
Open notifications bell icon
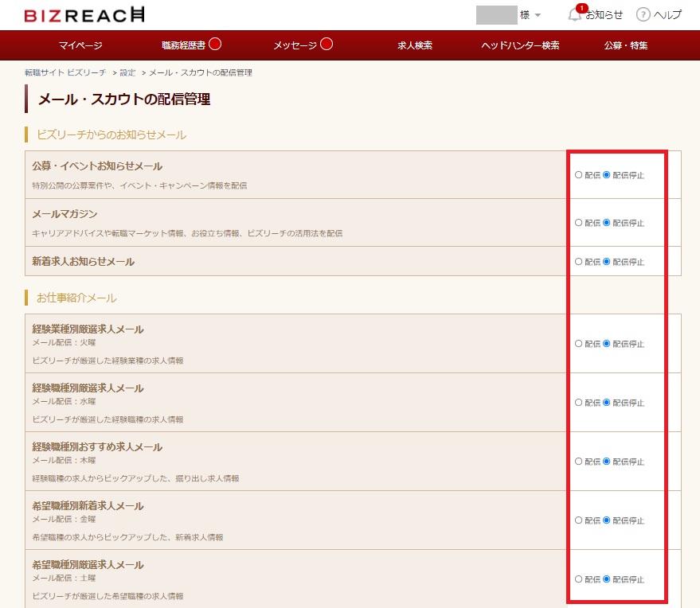(575, 14)
